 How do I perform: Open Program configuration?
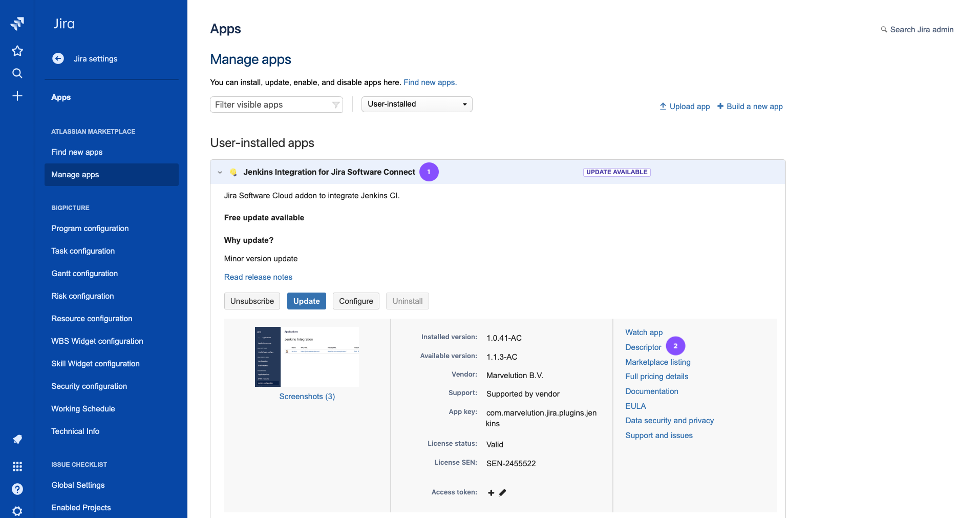(x=90, y=229)
